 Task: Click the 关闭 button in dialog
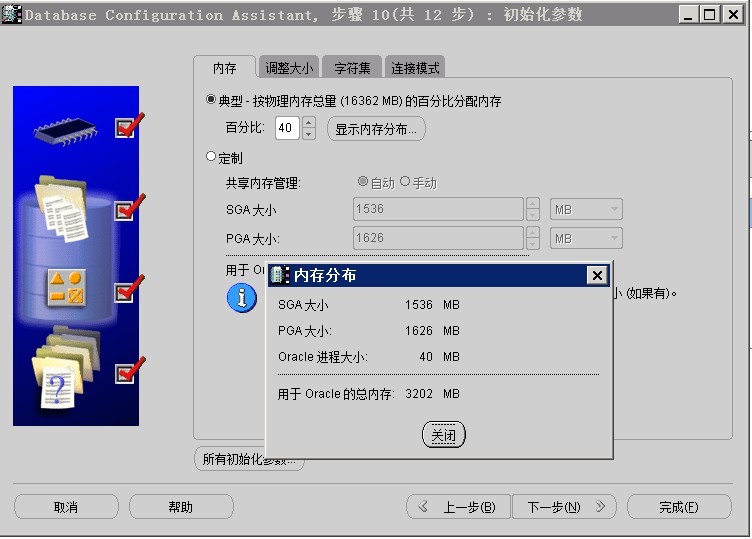(444, 435)
